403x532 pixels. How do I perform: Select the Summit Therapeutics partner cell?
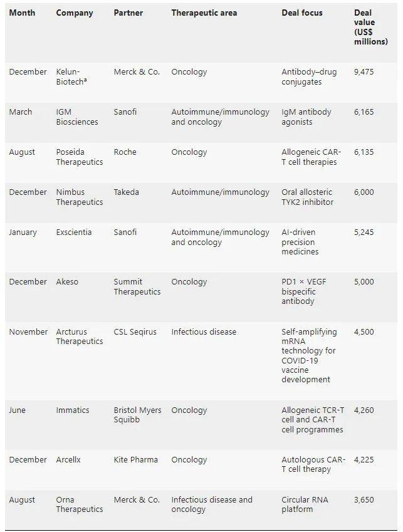(137, 286)
